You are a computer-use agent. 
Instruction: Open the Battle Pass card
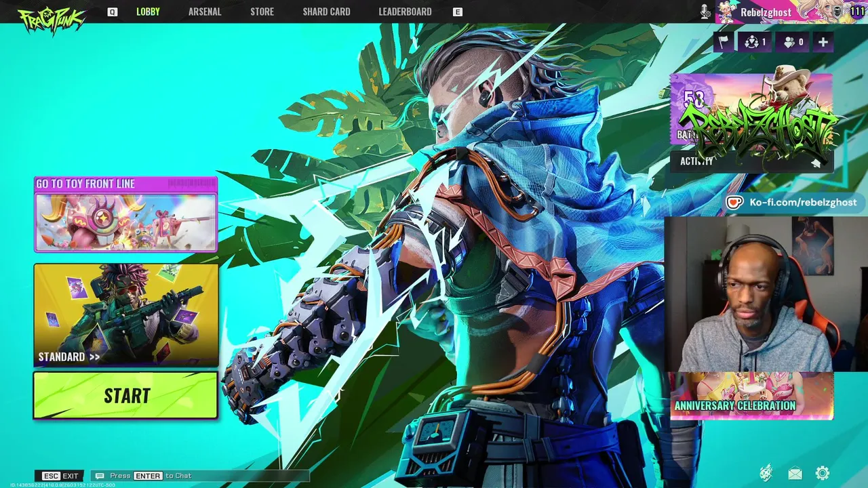751,110
